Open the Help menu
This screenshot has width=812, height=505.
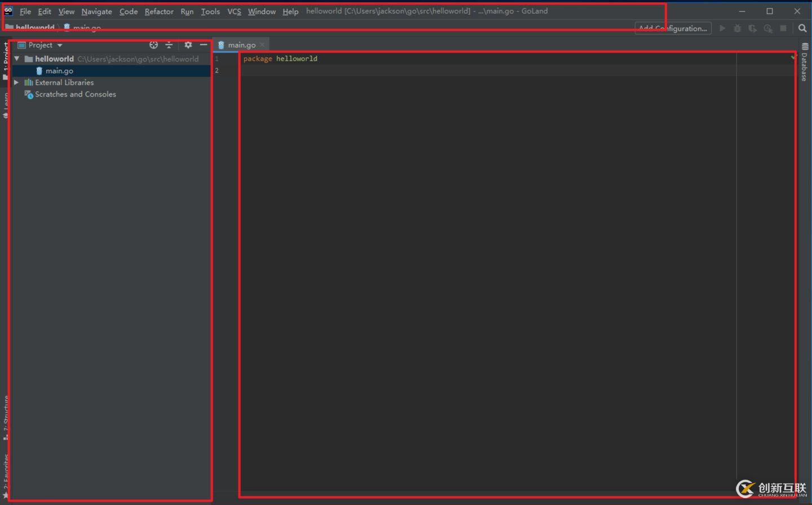click(290, 11)
